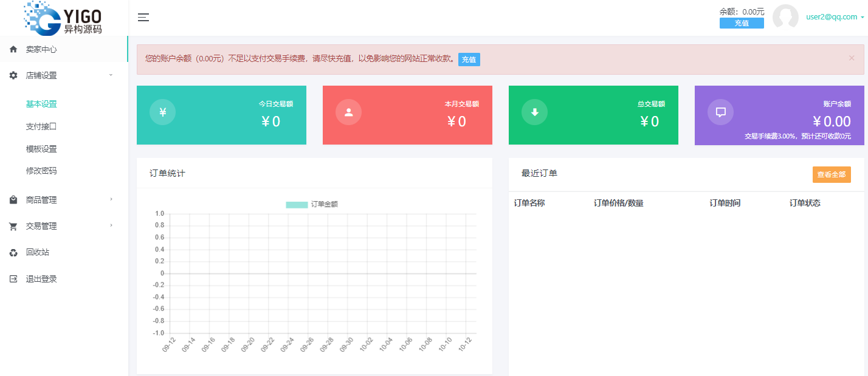Open 查看全部 to see all orders
868x376 pixels.
(x=832, y=174)
